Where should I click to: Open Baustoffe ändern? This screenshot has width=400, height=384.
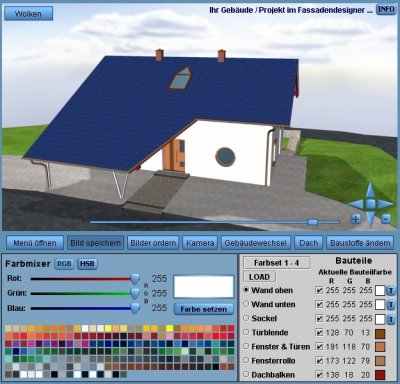[360, 243]
